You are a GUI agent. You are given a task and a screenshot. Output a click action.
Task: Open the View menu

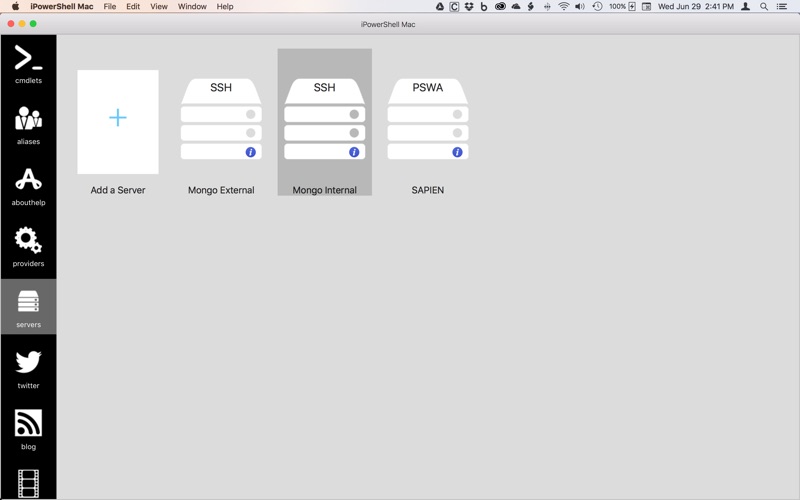(x=159, y=7)
